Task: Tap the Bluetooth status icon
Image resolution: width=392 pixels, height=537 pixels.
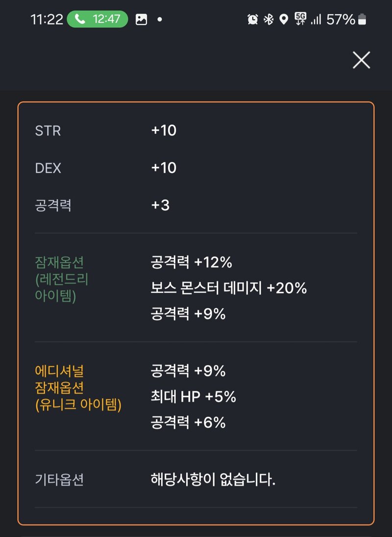Action: pos(269,19)
